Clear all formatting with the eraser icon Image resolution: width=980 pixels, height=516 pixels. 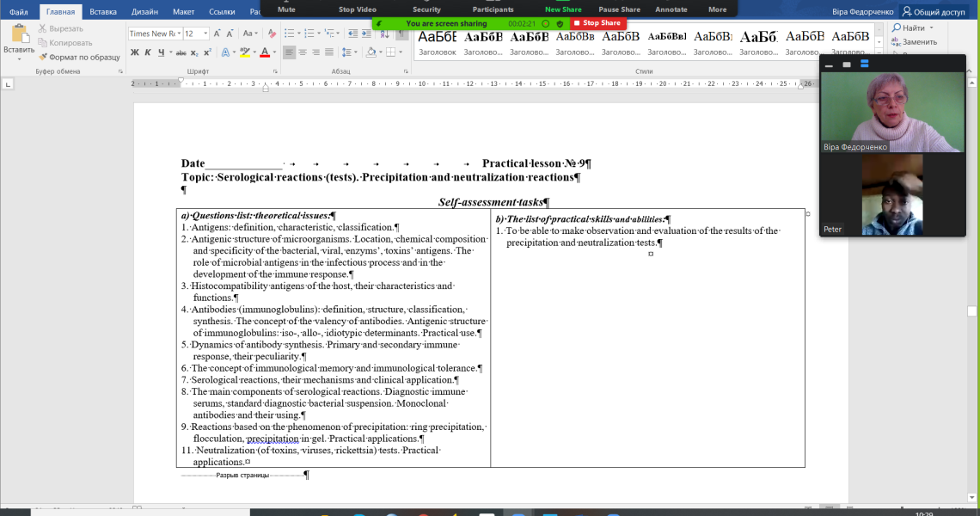click(272, 34)
